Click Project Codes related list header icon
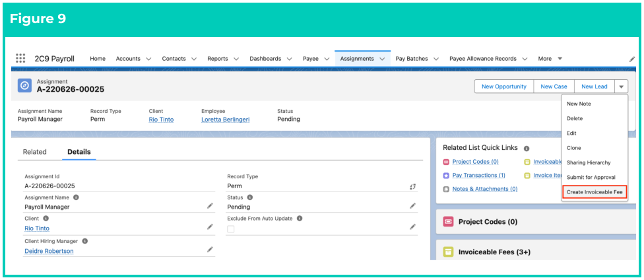Image resolution: width=644 pixels, height=280 pixels. point(448,222)
